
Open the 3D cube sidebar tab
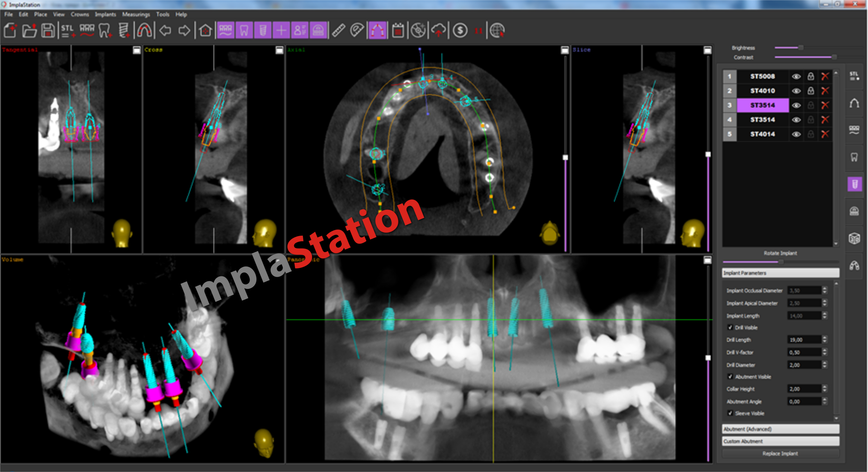[x=854, y=238]
